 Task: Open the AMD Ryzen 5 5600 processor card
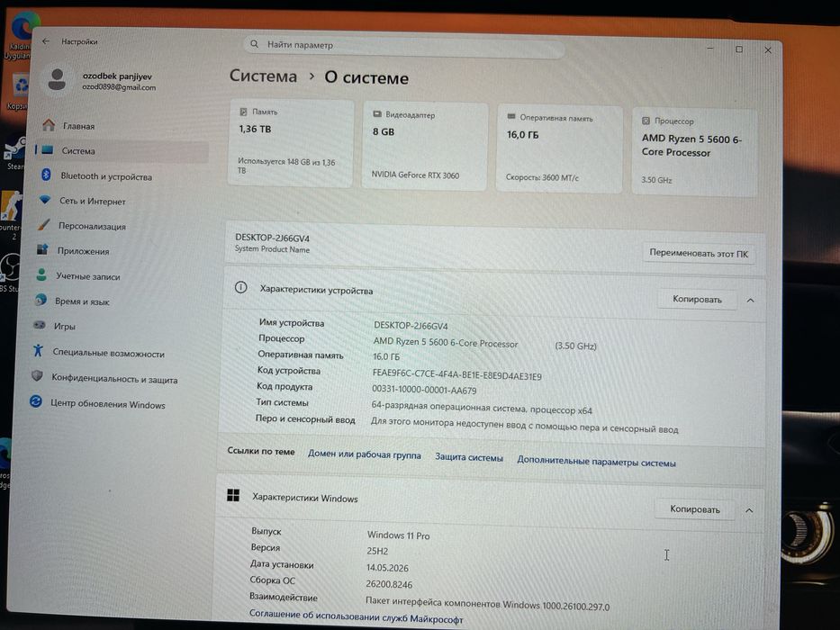click(x=695, y=152)
